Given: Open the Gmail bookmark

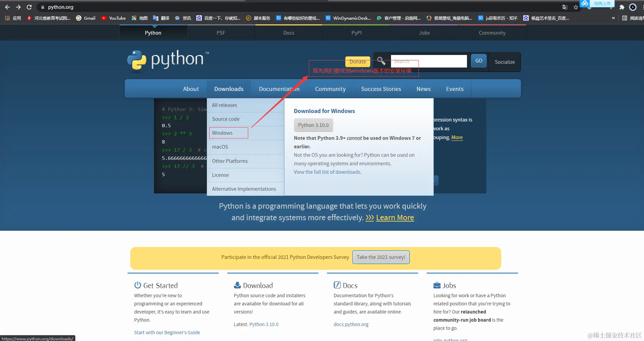Looking at the screenshot, I should [x=85, y=18].
